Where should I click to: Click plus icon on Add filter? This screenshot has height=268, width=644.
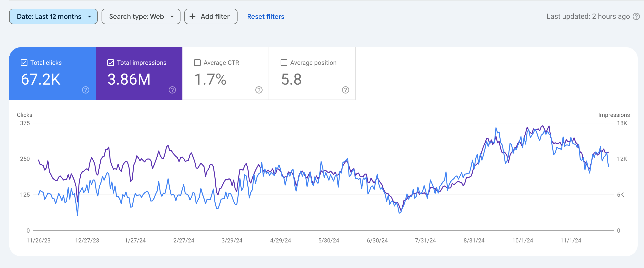(x=192, y=17)
